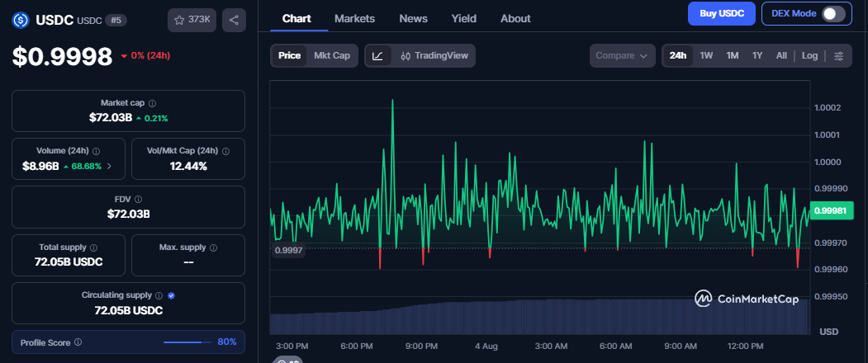This screenshot has width=868, height=363.
Task: Click the $8.96B volume value
Action: tap(40, 166)
